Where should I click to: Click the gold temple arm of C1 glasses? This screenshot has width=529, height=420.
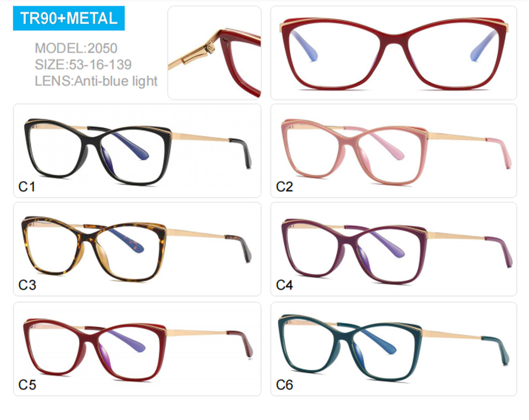tap(201, 137)
